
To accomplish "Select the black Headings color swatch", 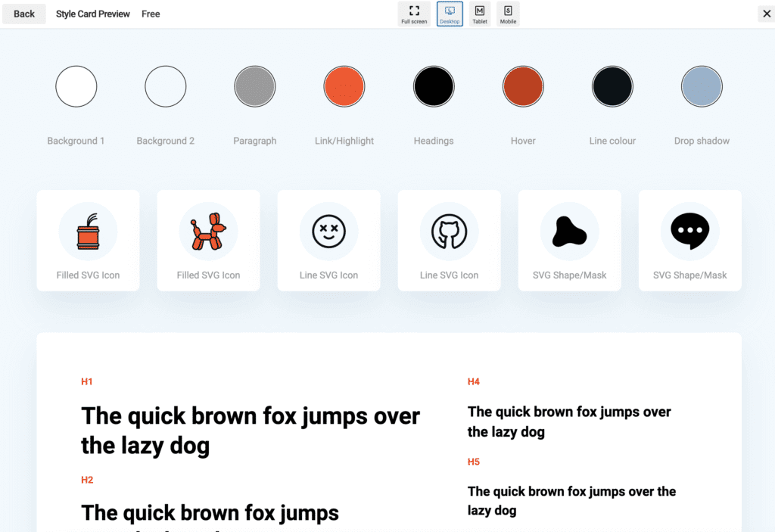I will point(434,86).
